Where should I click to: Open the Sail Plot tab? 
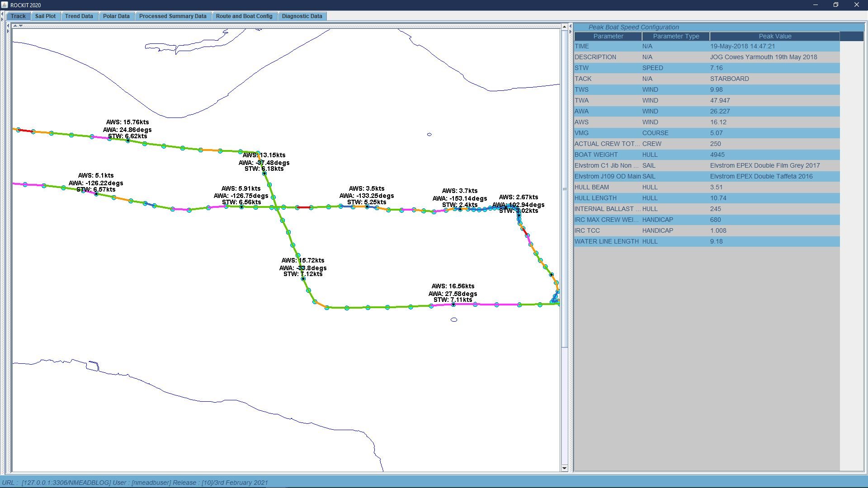click(45, 16)
